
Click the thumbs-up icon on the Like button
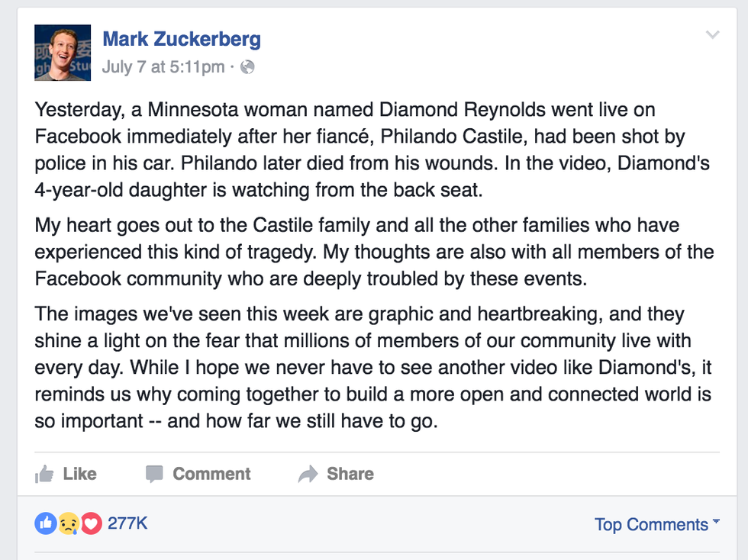[x=45, y=474]
